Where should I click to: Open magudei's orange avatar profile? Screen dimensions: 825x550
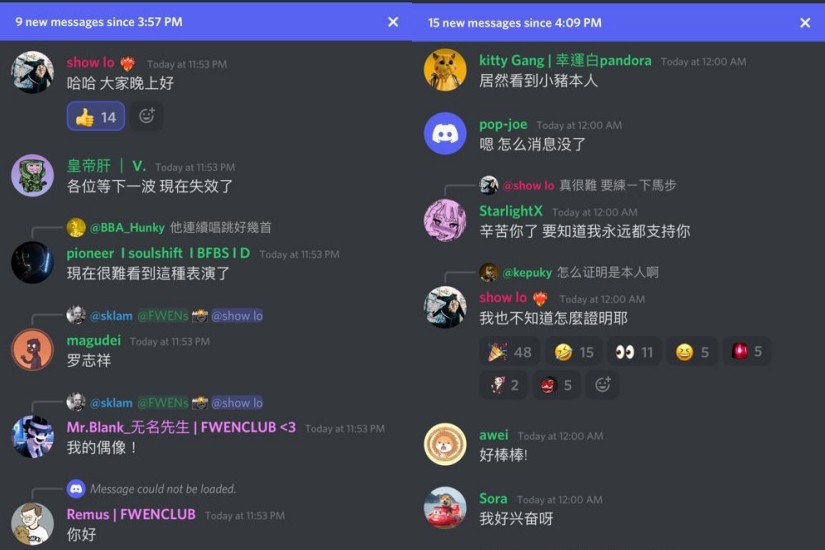coord(33,349)
